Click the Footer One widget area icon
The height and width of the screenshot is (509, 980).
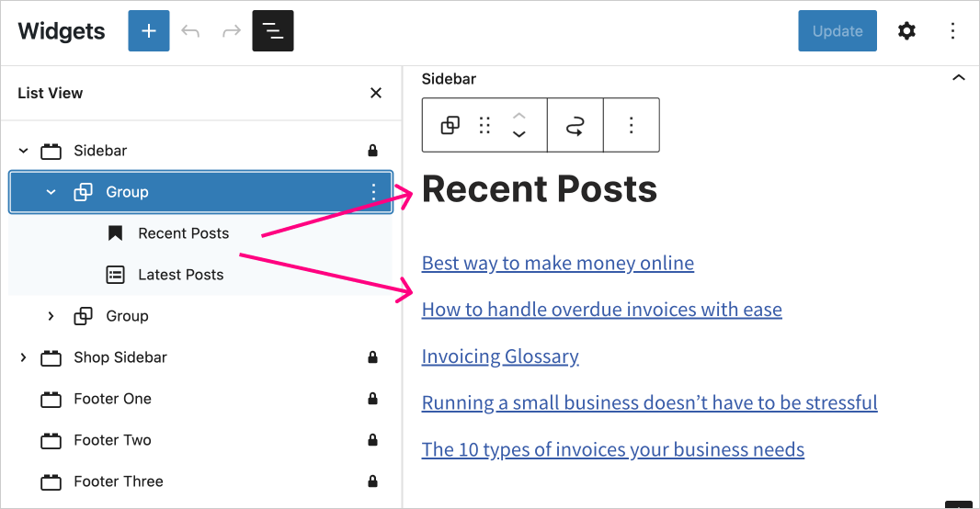[51, 399]
